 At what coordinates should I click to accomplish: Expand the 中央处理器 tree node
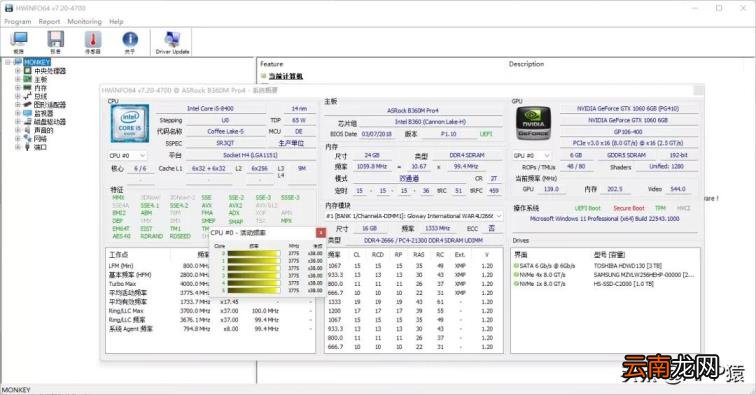pos(18,71)
